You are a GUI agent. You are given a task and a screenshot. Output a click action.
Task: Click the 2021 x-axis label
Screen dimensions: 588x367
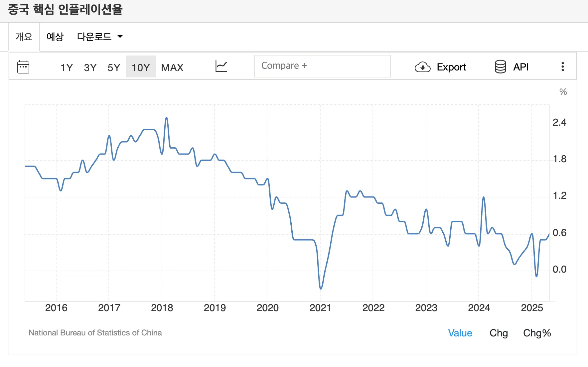pyautogui.click(x=320, y=308)
